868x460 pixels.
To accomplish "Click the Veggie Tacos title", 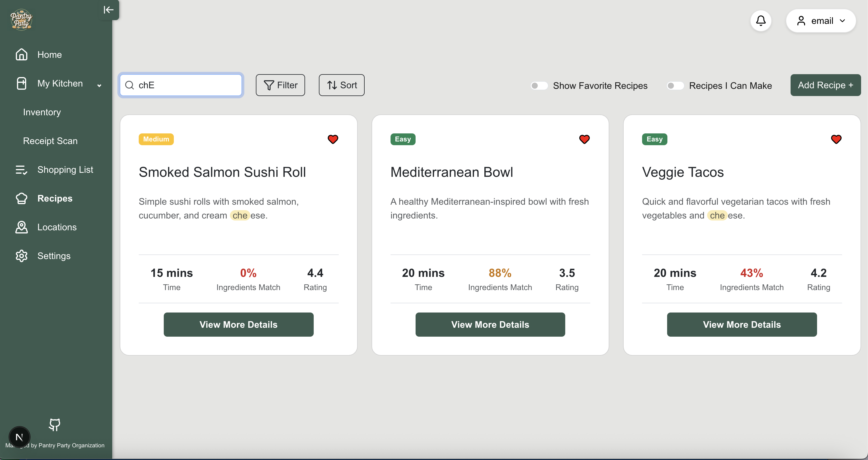I will [683, 172].
